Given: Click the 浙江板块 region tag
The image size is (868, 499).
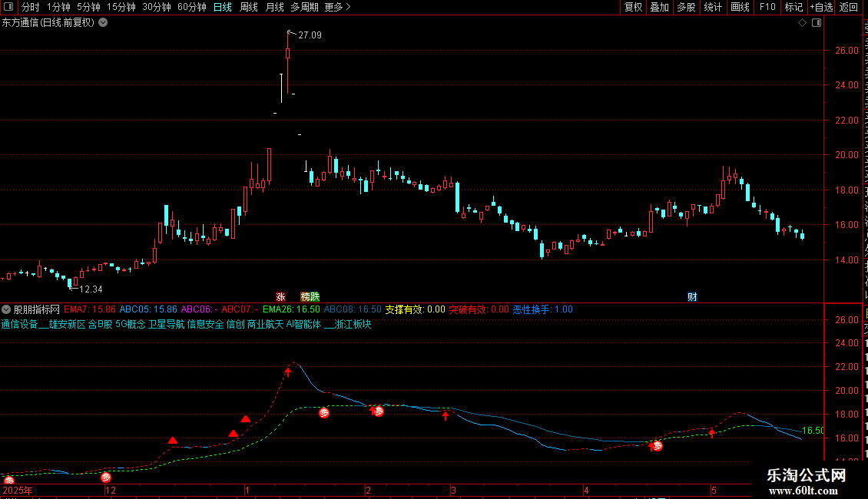Looking at the screenshot, I should pos(353,324).
